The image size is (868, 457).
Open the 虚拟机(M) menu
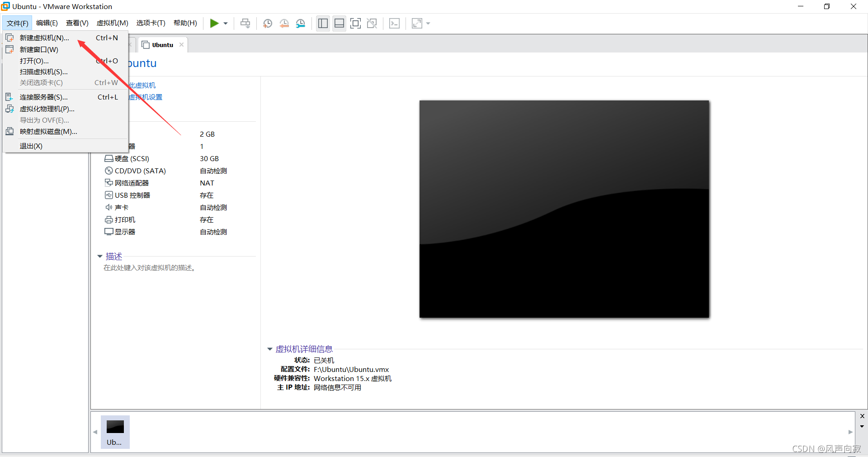pos(113,23)
